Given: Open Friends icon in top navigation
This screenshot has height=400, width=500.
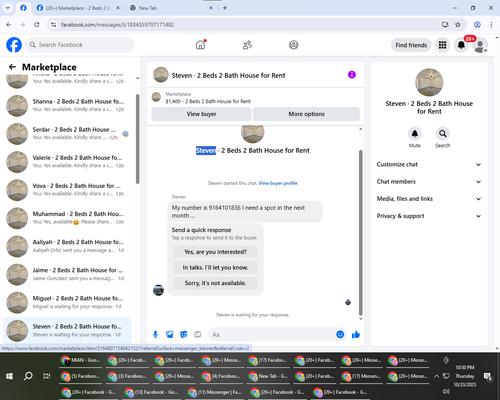Looking at the screenshot, I should (x=247, y=45).
